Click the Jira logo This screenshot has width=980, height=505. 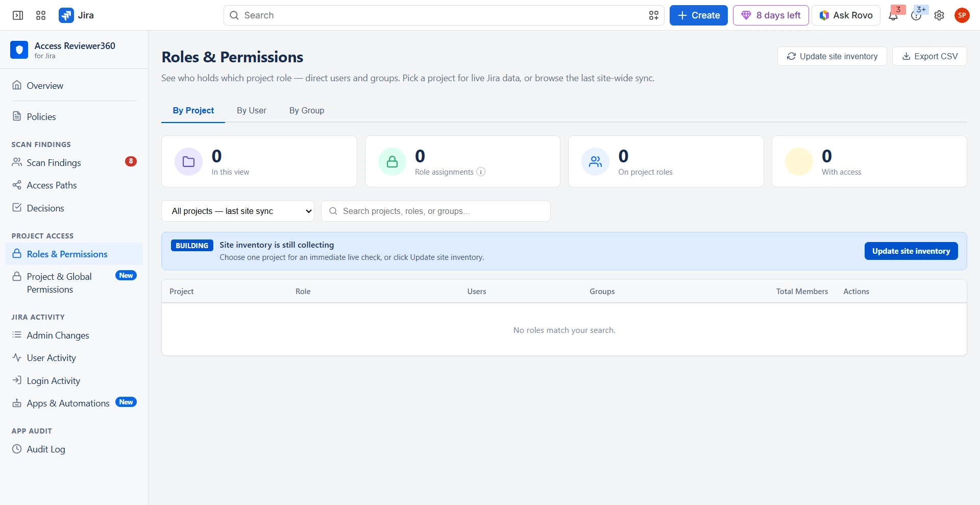[77, 15]
